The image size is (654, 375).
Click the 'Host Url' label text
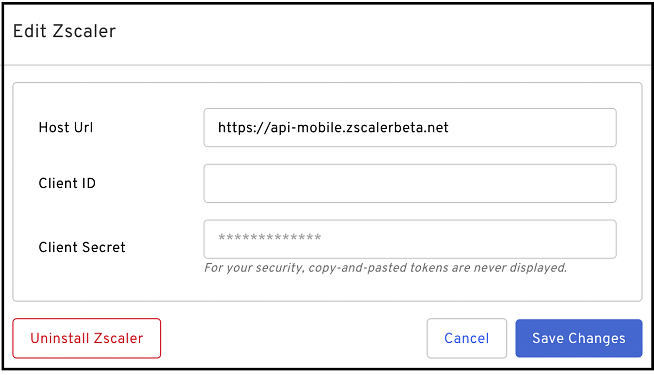[x=66, y=128]
